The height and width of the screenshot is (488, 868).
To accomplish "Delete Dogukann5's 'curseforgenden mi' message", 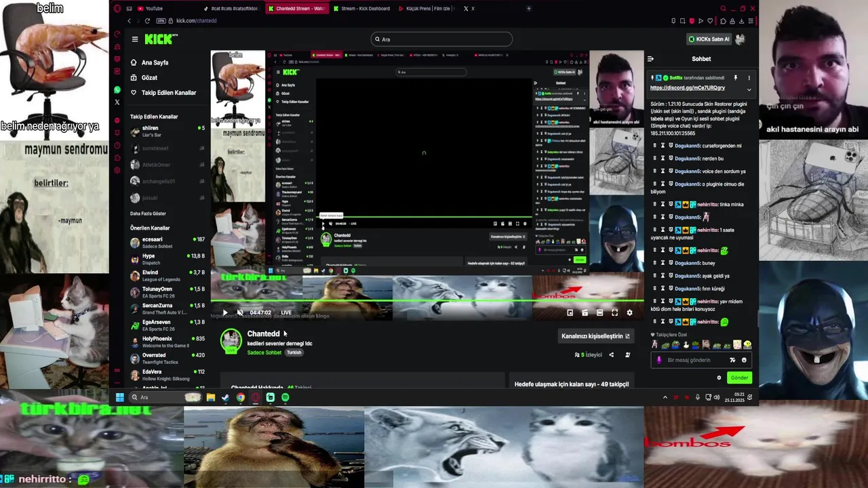I will [654, 146].
